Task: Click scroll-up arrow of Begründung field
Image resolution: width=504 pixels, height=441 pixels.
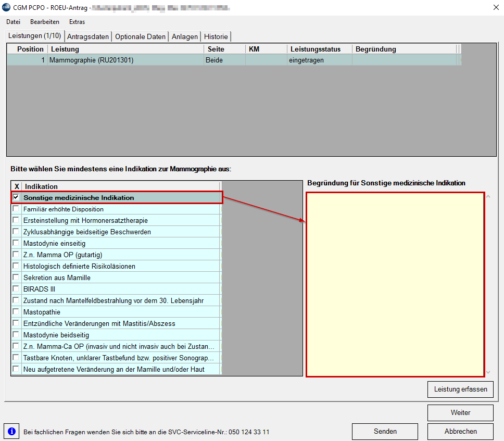Action: 488,196
